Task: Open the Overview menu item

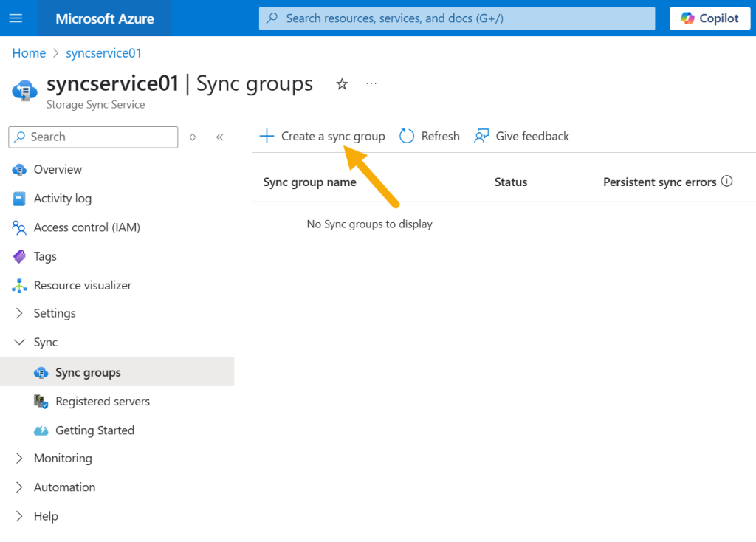Action: click(58, 170)
